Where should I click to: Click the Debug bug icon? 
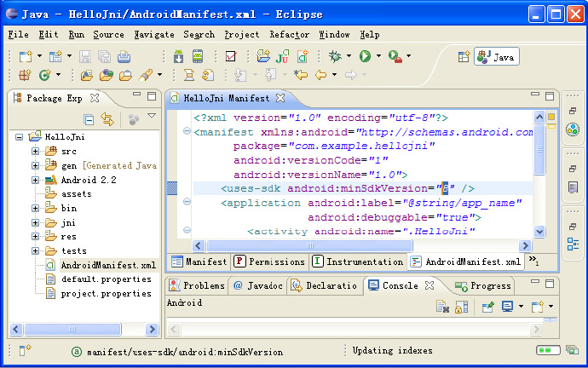point(335,56)
